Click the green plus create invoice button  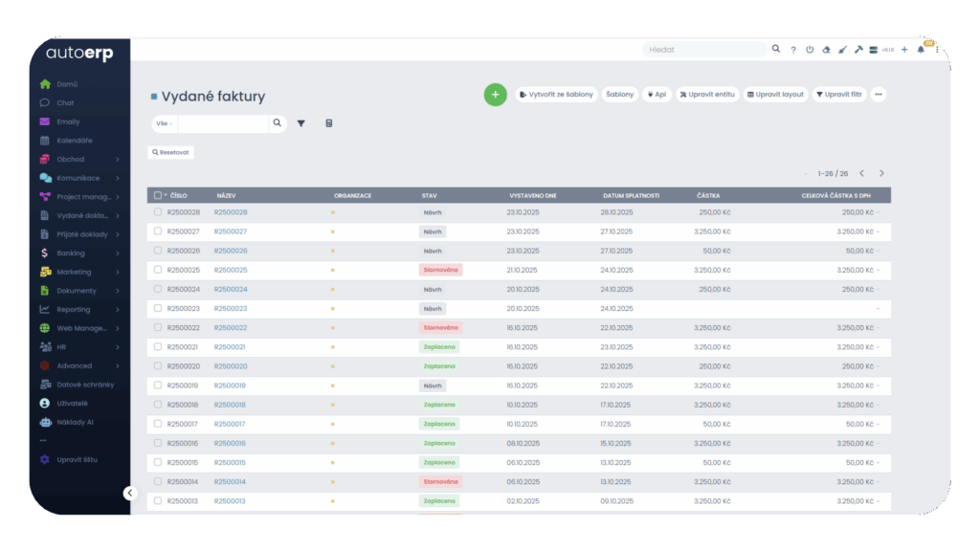pyautogui.click(x=495, y=95)
